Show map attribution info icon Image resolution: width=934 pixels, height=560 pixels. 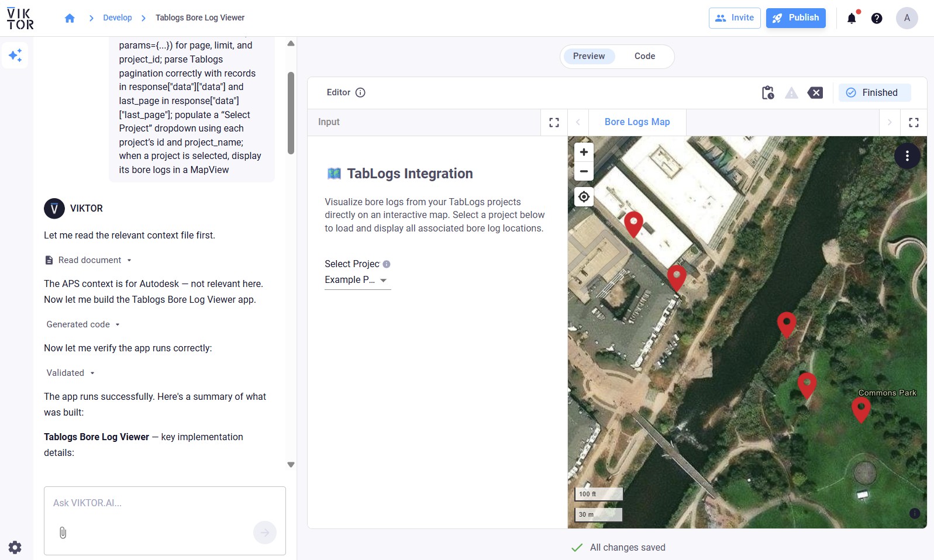pyautogui.click(x=915, y=513)
